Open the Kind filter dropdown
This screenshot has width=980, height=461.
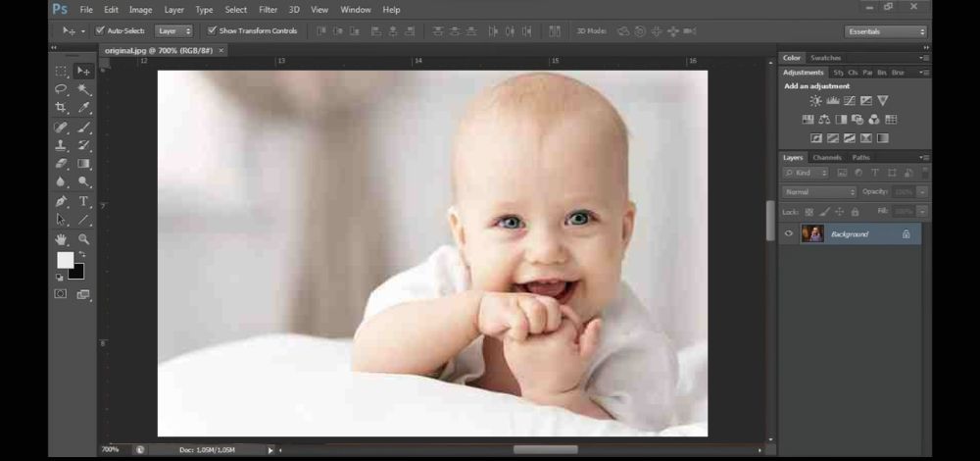[807, 173]
